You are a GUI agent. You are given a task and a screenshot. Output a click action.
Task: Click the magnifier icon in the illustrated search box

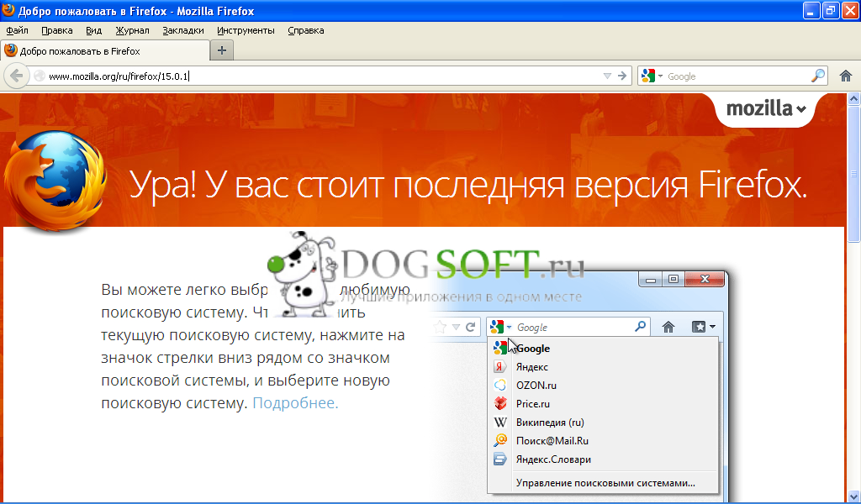pos(640,327)
